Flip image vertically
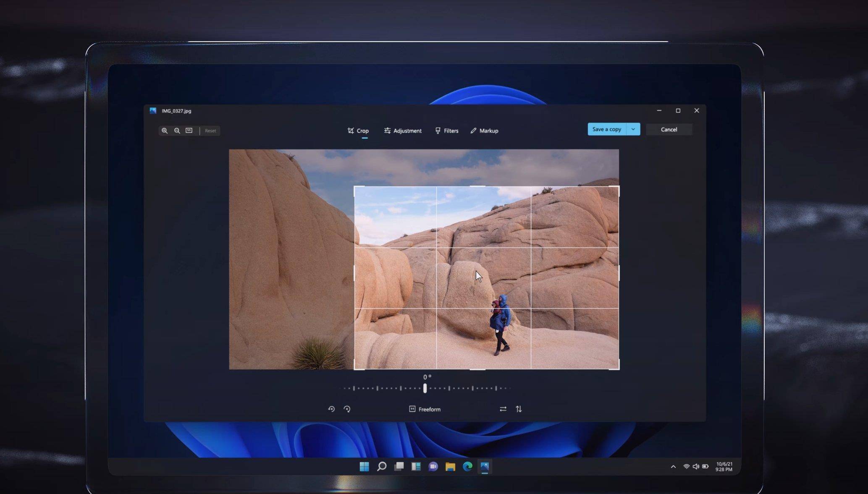This screenshot has width=868, height=494. coord(519,409)
